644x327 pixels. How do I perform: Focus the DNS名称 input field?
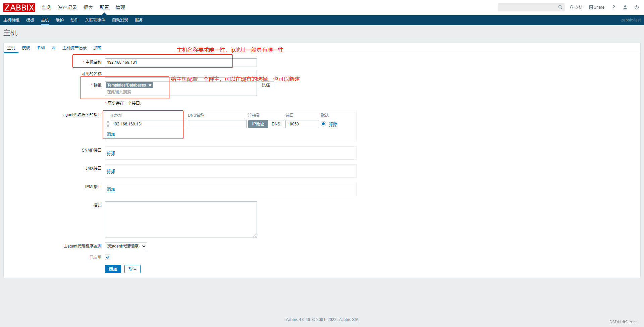pos(217,124)
